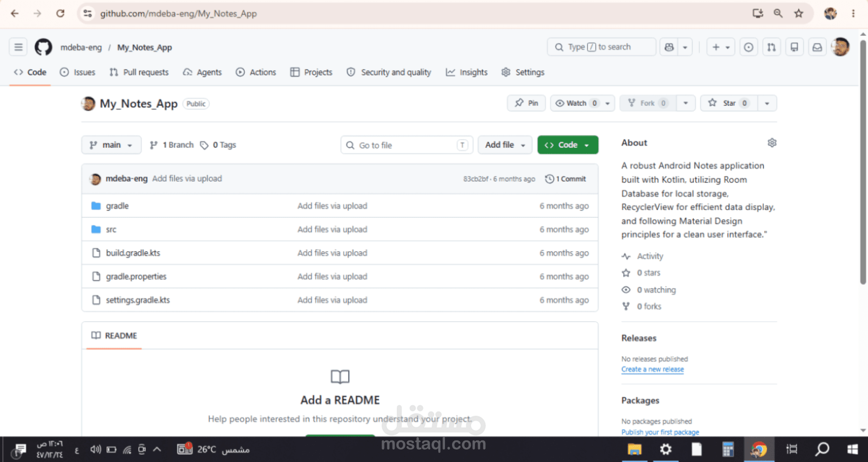
Task: Expand the Watch options arrow
Action: pos(608,103)
